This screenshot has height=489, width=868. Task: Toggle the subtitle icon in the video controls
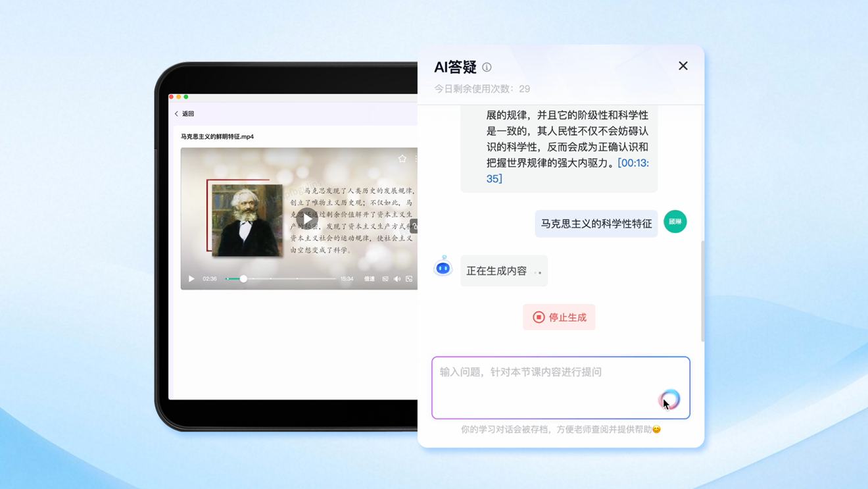pyautogui.click(x=385, y=279)
